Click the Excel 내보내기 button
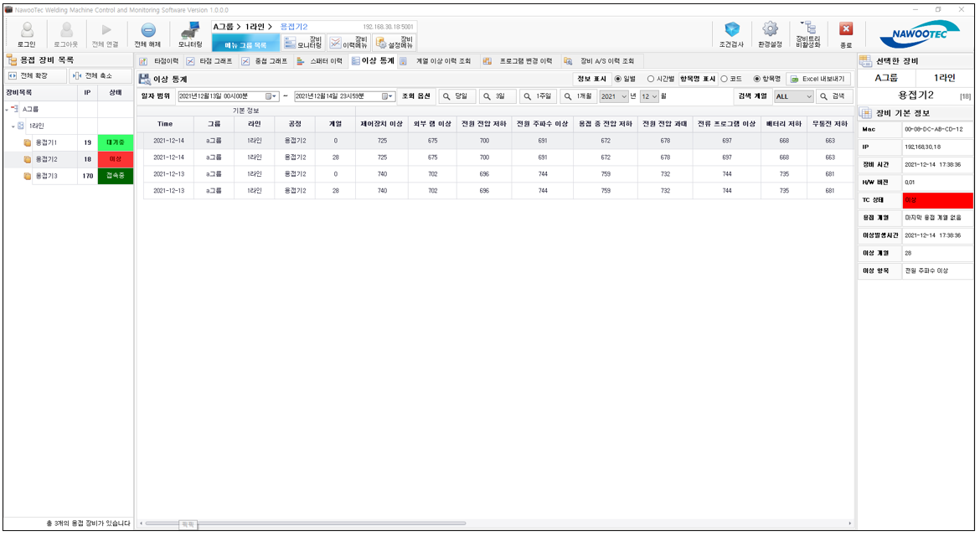The height and width of the screenshot is (536, 980). [x=817, y=79]
